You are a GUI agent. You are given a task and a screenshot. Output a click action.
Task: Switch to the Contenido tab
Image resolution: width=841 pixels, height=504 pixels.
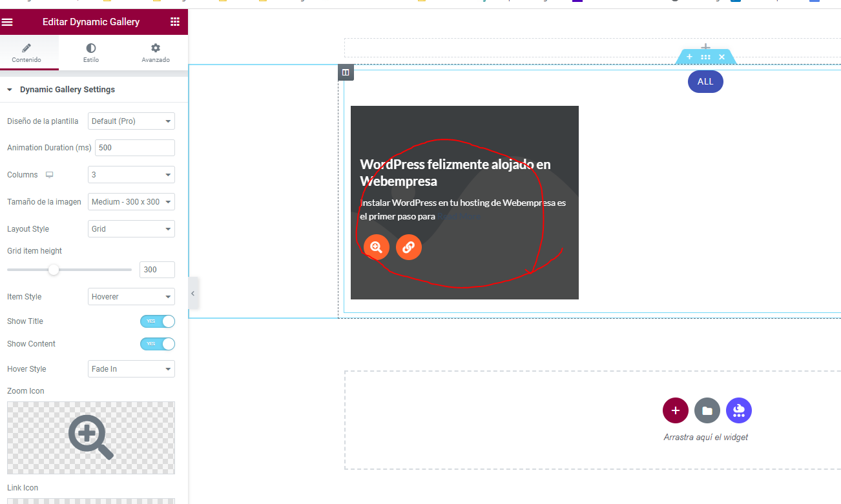pyautogui.click(x=26, y=53)
